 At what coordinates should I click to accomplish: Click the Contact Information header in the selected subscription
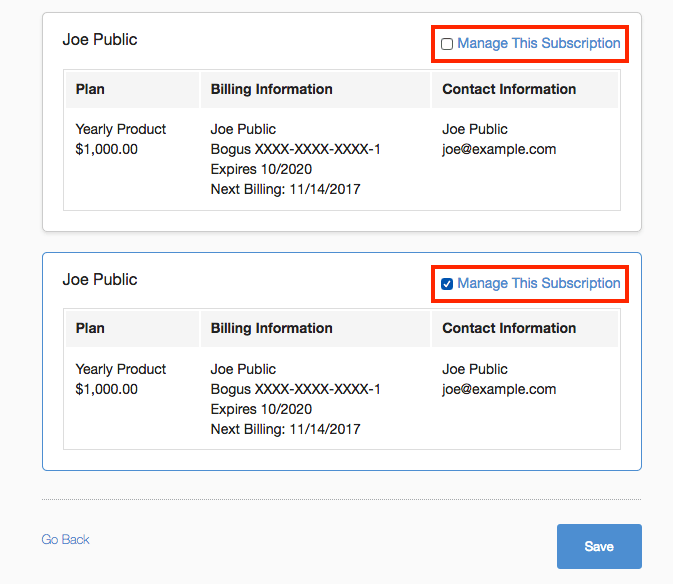pos(509,328)
